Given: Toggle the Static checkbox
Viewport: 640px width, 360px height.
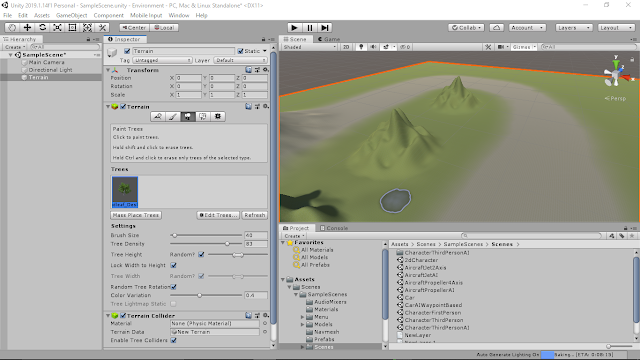Looking at the screenshot, I should tap(240, 51).
